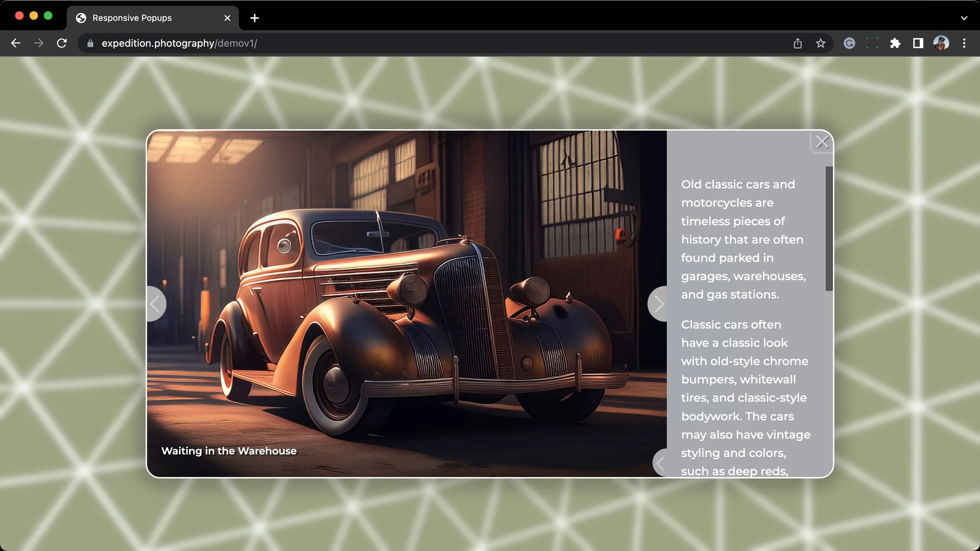Close the car photo popup
980x551 pixels.
tap(822, 141)
